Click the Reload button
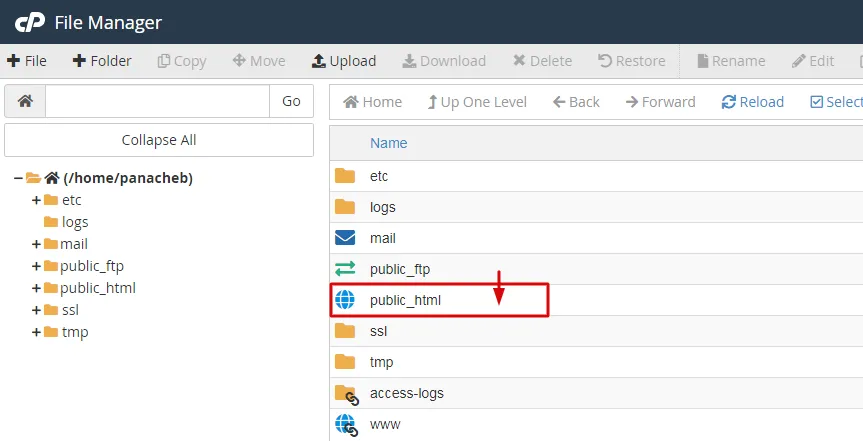 [x=753, y=102]
